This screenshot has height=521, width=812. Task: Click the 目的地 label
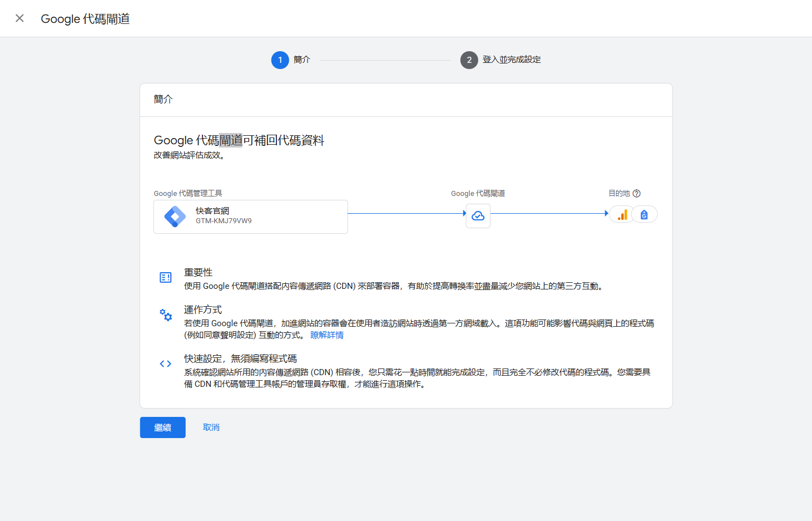pos(619,194)
